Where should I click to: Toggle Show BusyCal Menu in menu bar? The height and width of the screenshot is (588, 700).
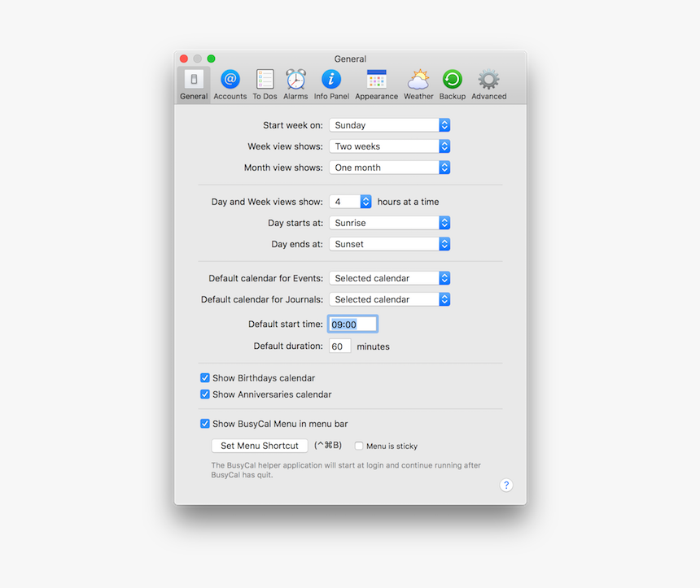(x=205, y=423)
